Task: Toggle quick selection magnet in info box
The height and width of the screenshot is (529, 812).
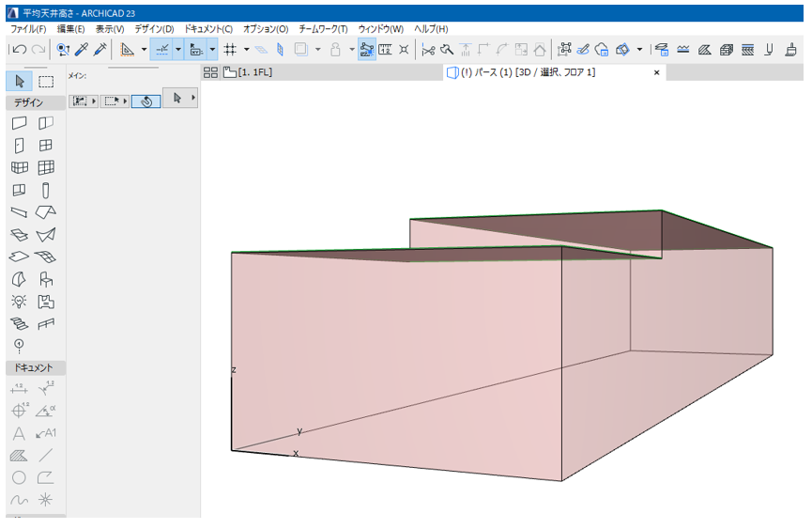Action: tap(146, 101)
